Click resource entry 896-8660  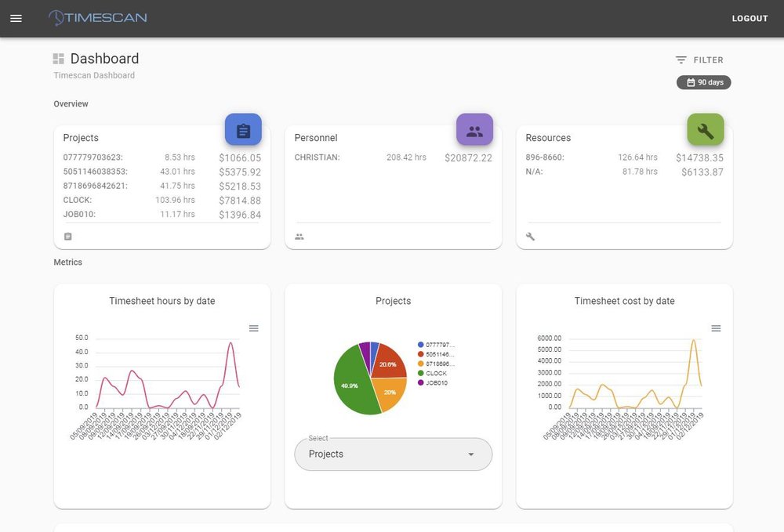tap(625, 157)
